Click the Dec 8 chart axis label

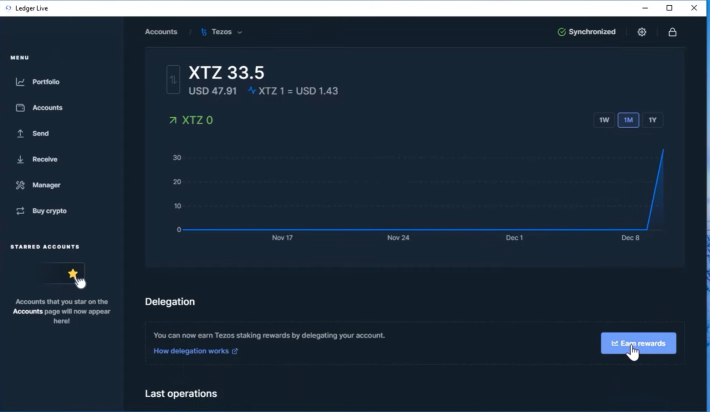(630, 238)
